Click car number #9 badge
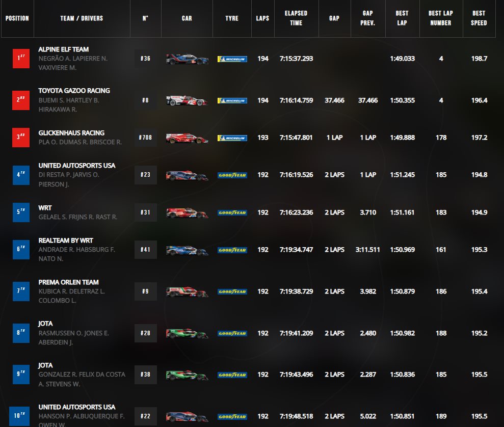 (x=146, y=291)
